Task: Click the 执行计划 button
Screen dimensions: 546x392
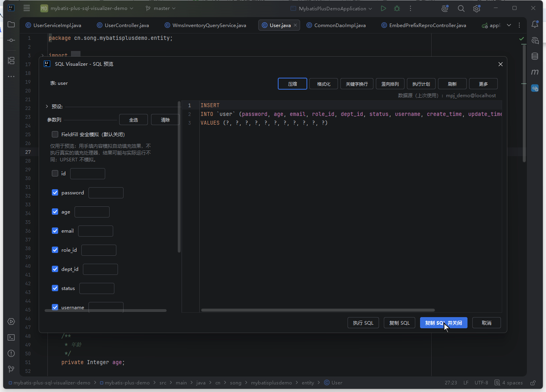Action: point(421,84)
